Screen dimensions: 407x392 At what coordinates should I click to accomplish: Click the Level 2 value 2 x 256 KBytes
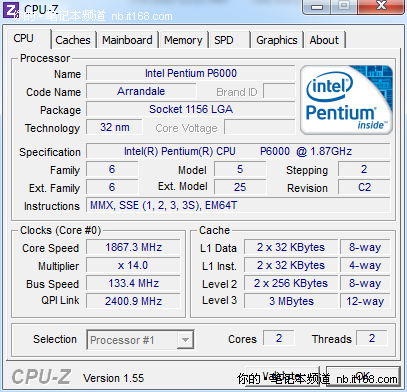(291, 283)
